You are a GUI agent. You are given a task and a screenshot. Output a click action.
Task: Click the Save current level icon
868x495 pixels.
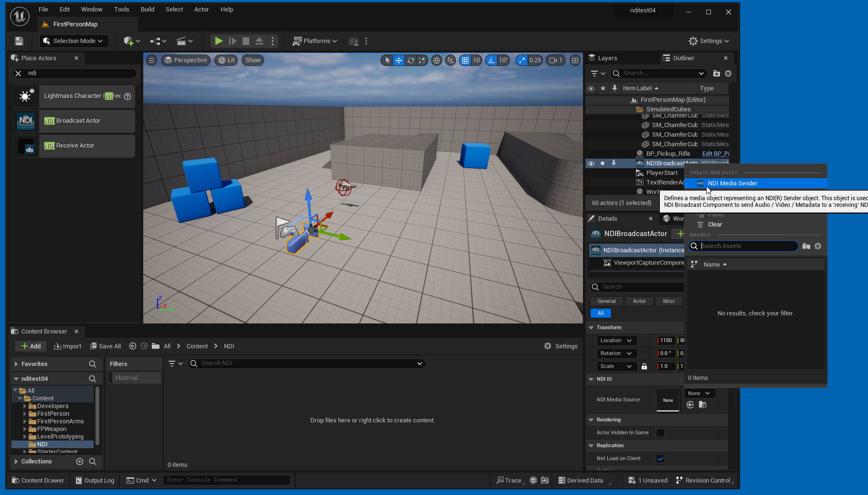[x=19, y=41]
